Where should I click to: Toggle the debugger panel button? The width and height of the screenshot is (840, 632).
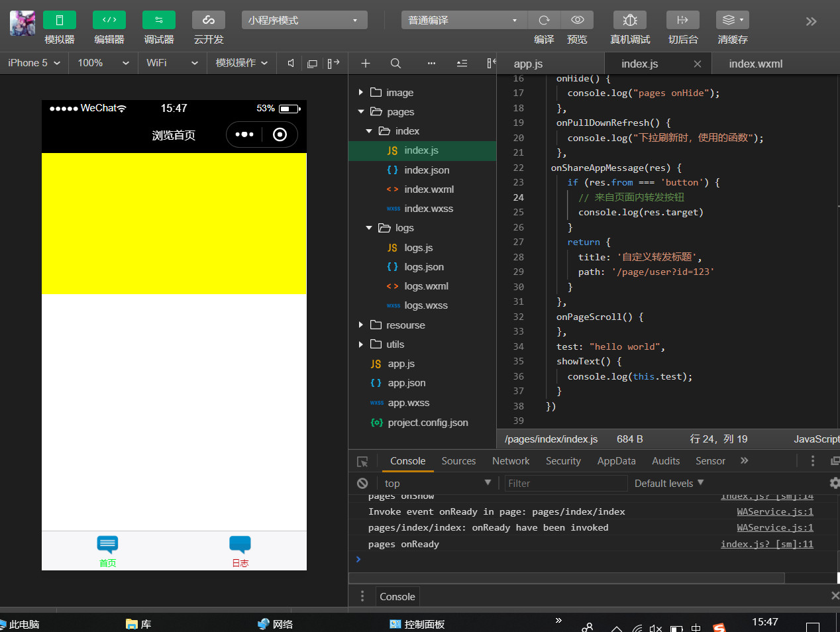pyautogui.click(x=158, y=20)
